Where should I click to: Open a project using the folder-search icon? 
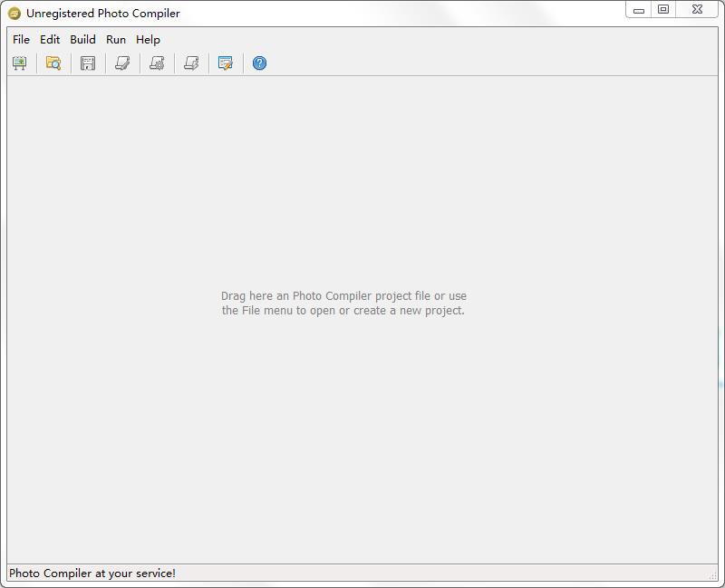coord(53,63)
